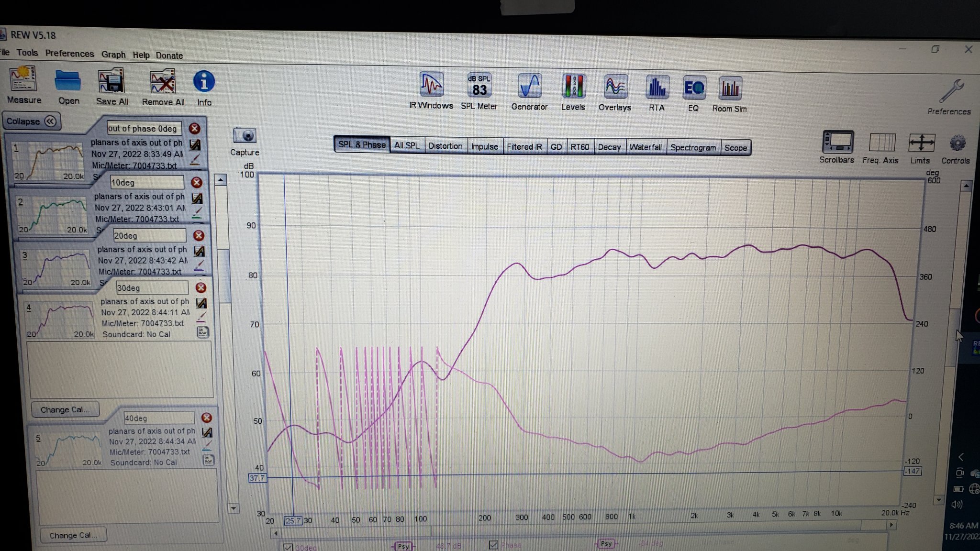Image resolution: width=980 pixels, height=551 pixels.
Task: Switch to the Waterfall tab
Action: pyautogui.click(x=646, y=147)
